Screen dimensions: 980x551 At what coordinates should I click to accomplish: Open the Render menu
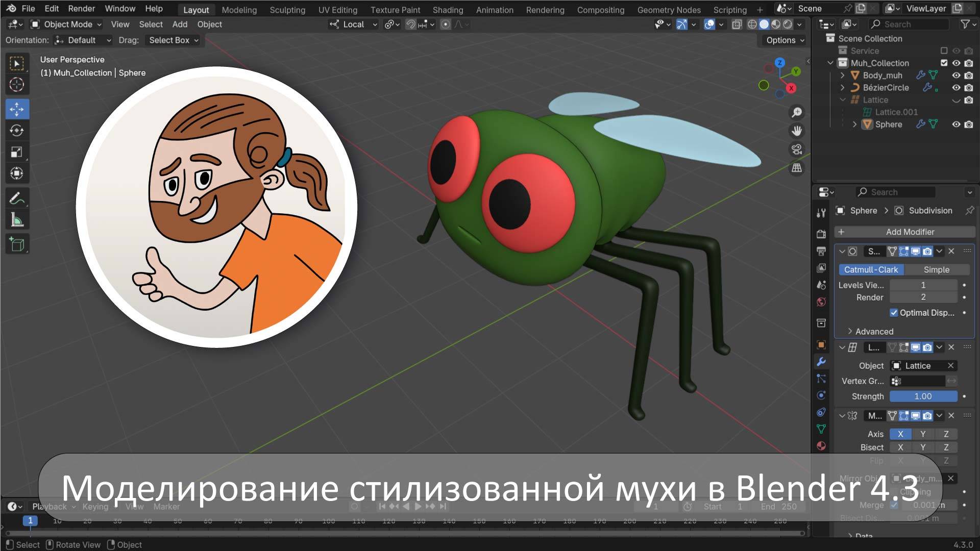point(81,8)
